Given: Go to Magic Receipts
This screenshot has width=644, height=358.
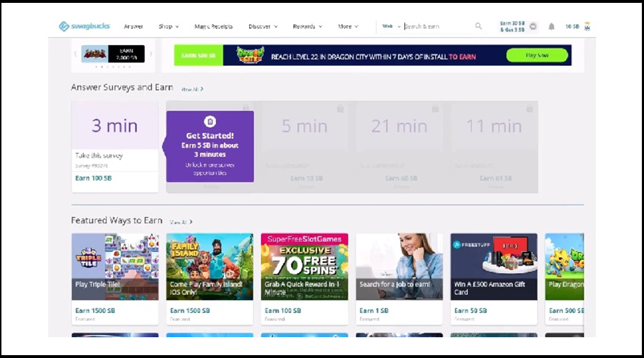Looking at the screenshot, I should (213, 26).
